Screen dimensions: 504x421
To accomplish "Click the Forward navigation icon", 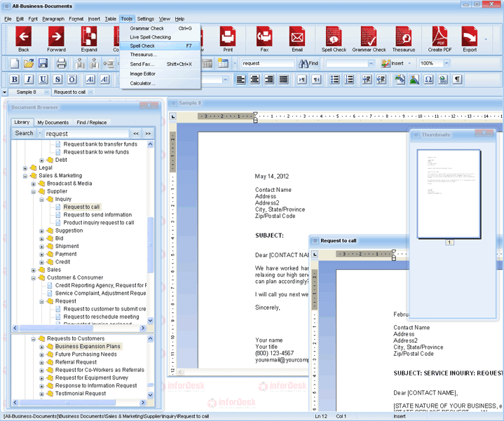I will [56, 39].
